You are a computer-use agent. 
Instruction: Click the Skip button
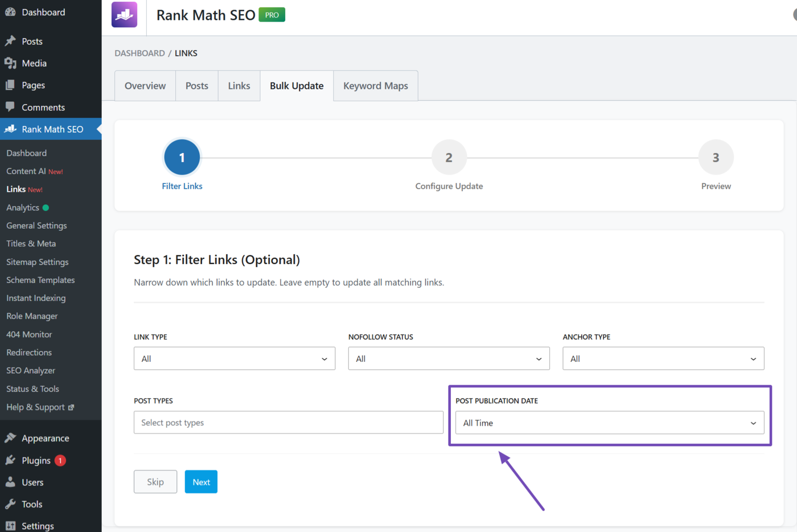[x=155, y=481]
